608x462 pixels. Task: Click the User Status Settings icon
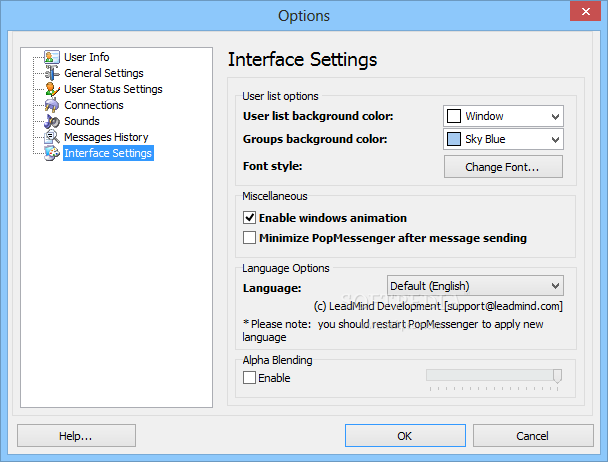click(52, 89)
